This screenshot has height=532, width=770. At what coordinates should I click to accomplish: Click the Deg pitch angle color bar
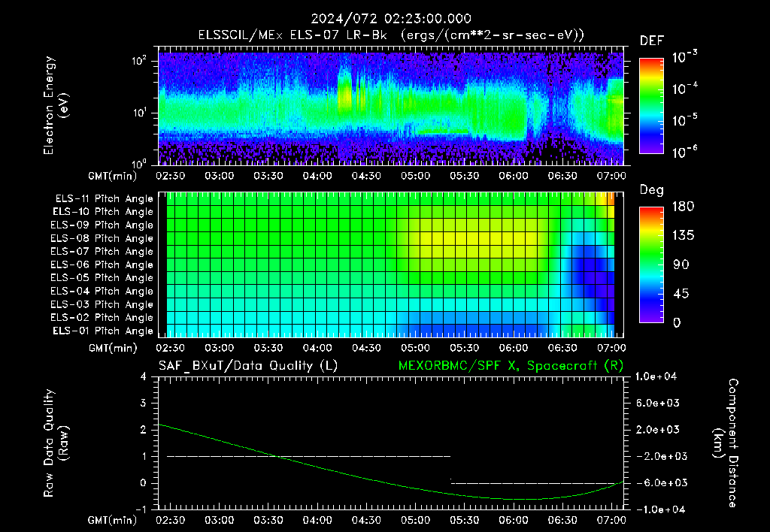651,264
